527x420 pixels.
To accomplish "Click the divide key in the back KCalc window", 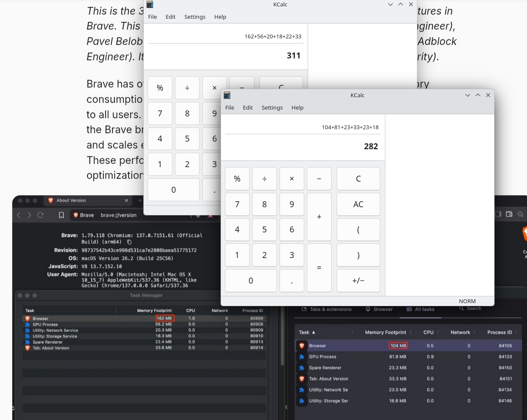I will [x=187, y=88].
